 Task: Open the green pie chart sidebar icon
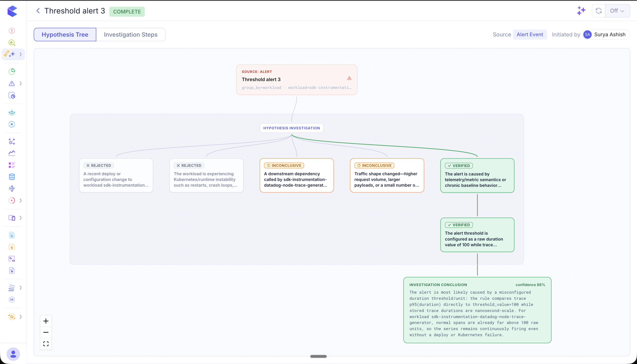pyautogui.click(x=12, y=71)
